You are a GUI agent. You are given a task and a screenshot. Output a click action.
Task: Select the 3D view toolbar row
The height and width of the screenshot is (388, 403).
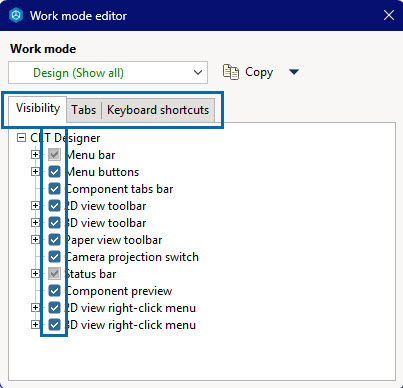tap(105, 223)
